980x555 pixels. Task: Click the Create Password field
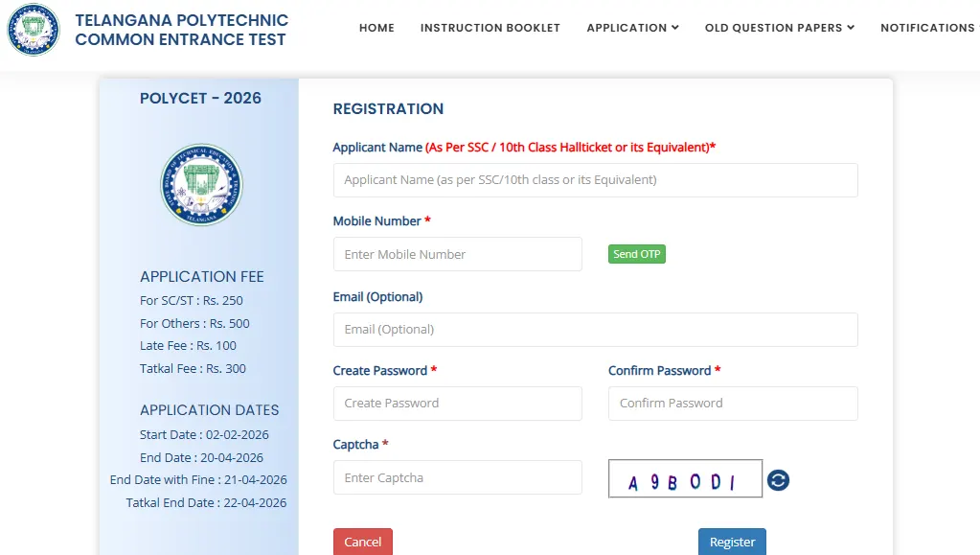(457, 404)
